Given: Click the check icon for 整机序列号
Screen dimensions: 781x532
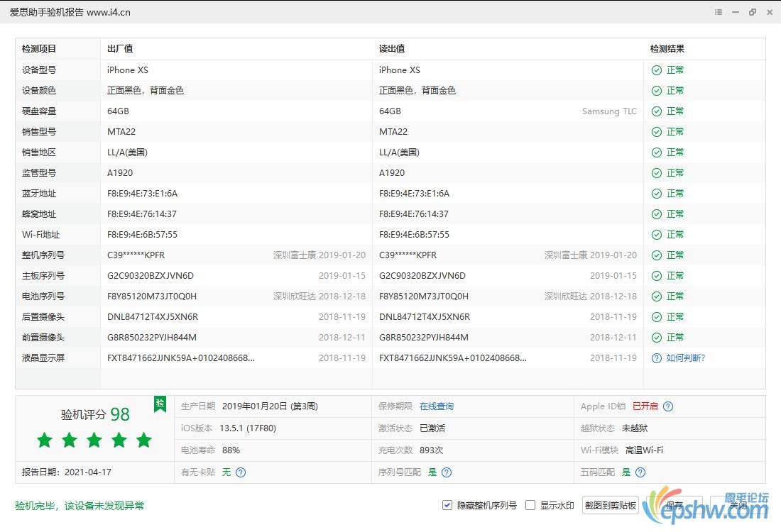Looking at the screenshot, I should [657, 255].
